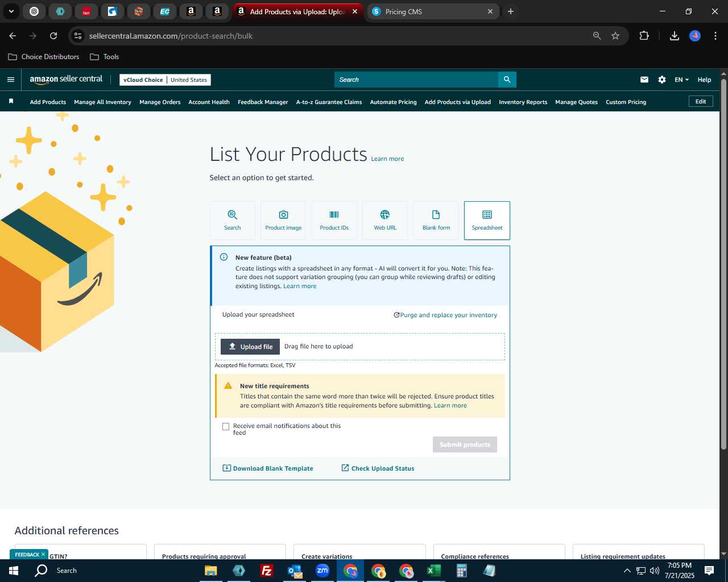
Task: Click the Submit products button
Action: (465, 444)
